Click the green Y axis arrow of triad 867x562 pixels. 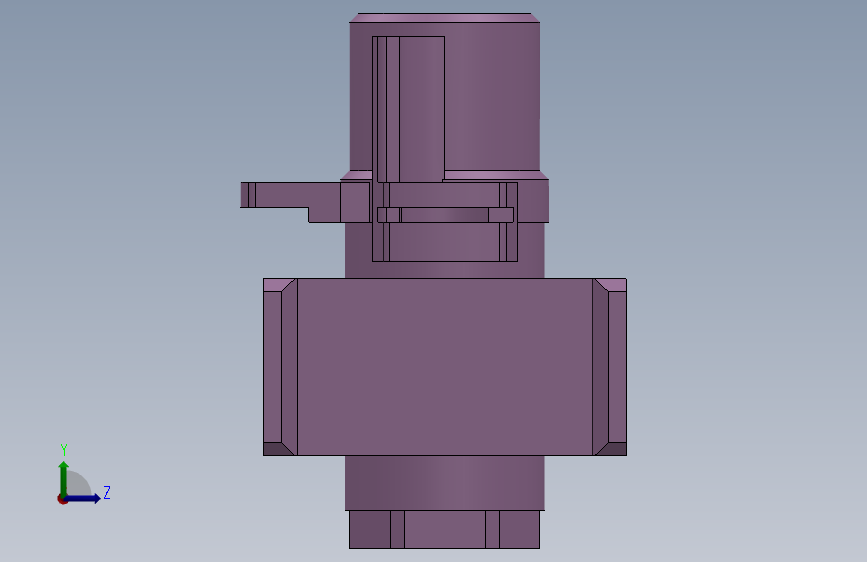point(64,479)
